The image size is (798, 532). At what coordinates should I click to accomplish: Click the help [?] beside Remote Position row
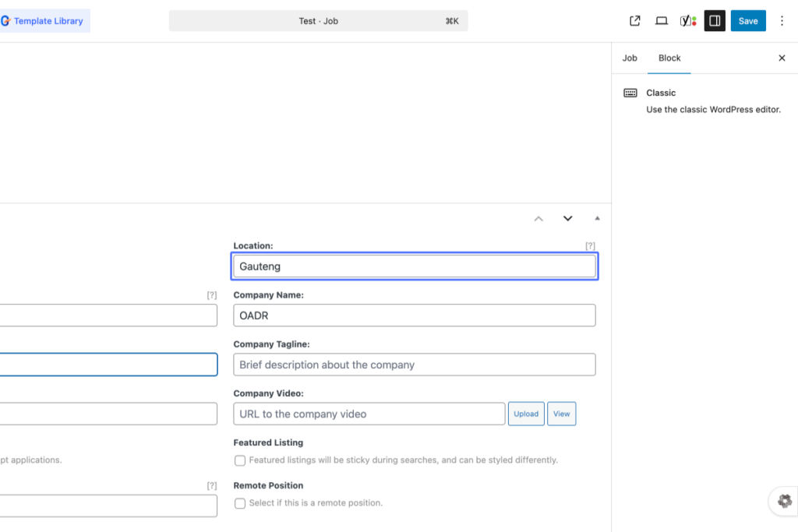coord(212,486)
